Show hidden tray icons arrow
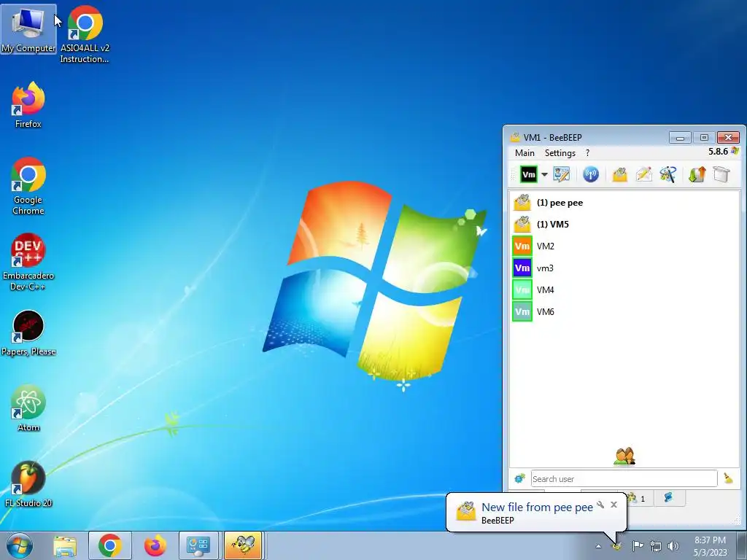The height and width of the screenshot is (560, 747). pos(598,546)
